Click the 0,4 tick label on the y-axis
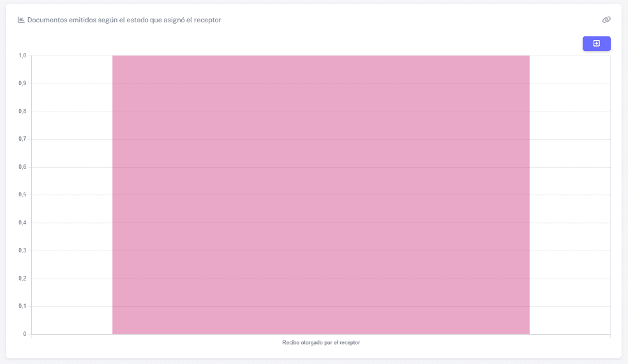Viewport: 628px width, 364px height. 22,222
